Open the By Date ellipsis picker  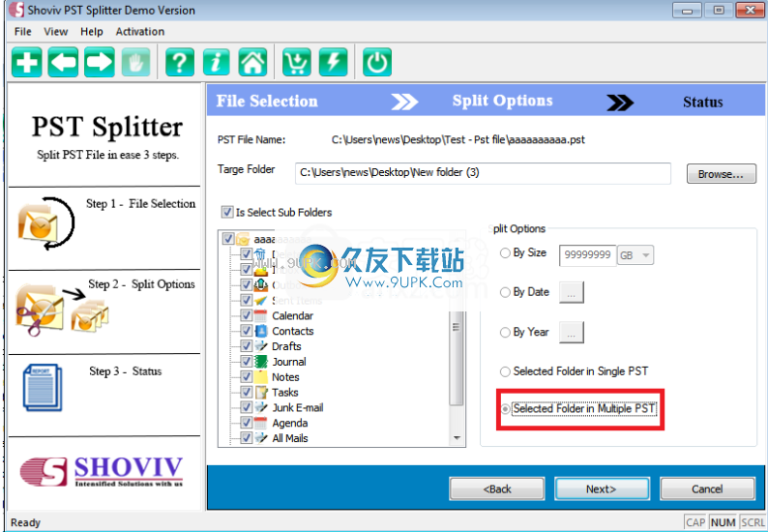coord(571,292)
